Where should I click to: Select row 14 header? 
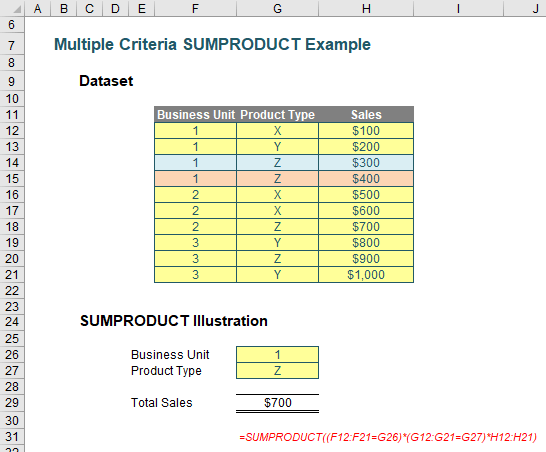click(x=12, y=163)
